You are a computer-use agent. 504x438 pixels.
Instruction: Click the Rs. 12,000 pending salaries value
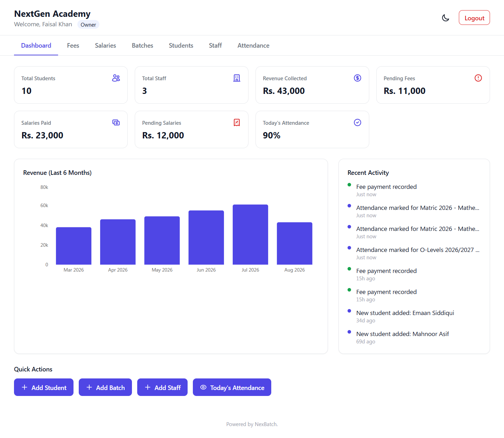click(163, 135)
